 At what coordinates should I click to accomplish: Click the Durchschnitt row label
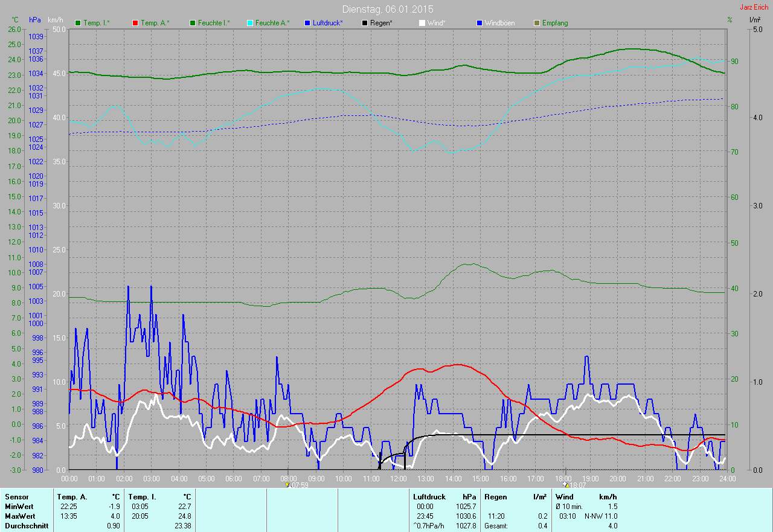[27, 526]
